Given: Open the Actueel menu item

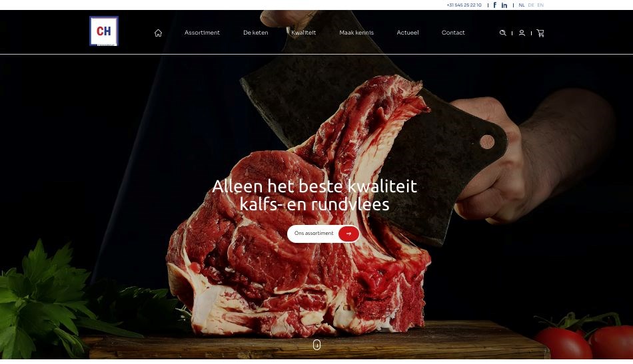Looking at the screenshot, I should pyautogui.click(x=408, y=33).
